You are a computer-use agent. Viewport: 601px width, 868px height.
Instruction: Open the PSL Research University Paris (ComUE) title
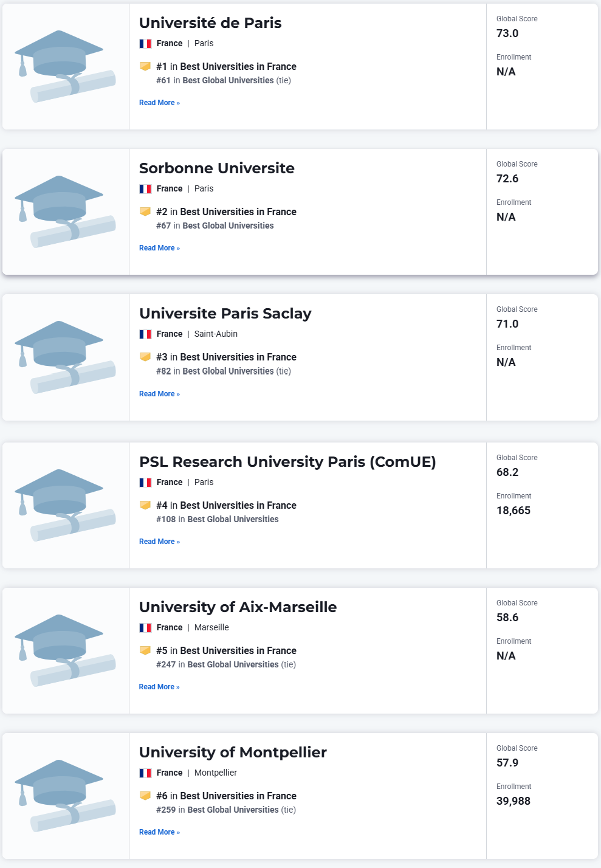click(287, 462)
